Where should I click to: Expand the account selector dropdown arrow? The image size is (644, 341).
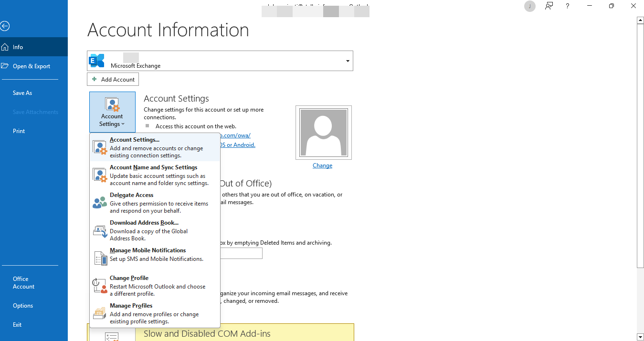coord(348,61)
